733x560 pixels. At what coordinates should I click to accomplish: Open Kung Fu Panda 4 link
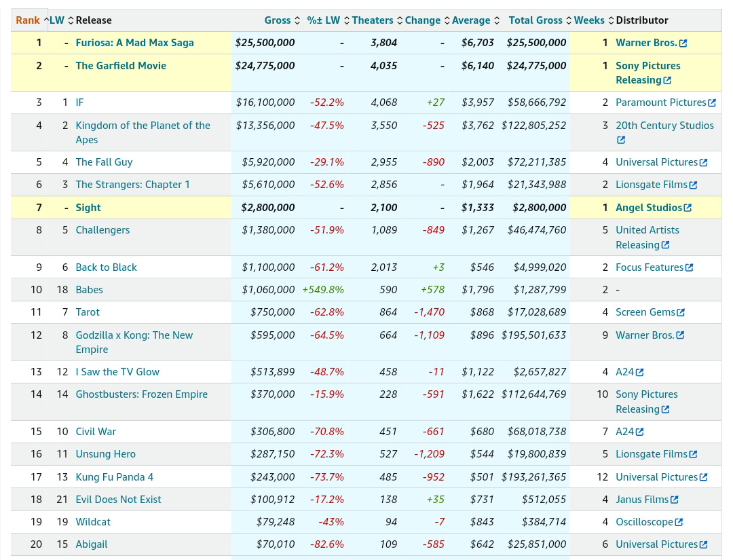[115, 477]
